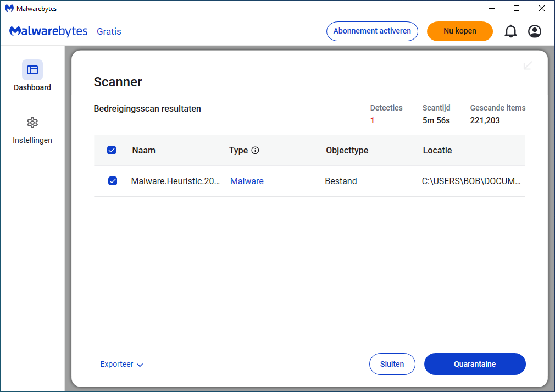Click the Nu kopen button
This screenshot has width=555, height=392.
(x=460, y=31)
